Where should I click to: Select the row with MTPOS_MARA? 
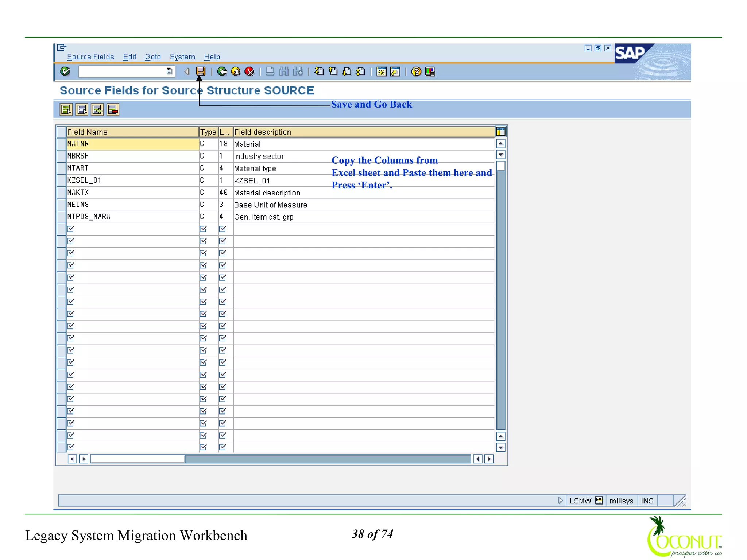tap(61, 217)
